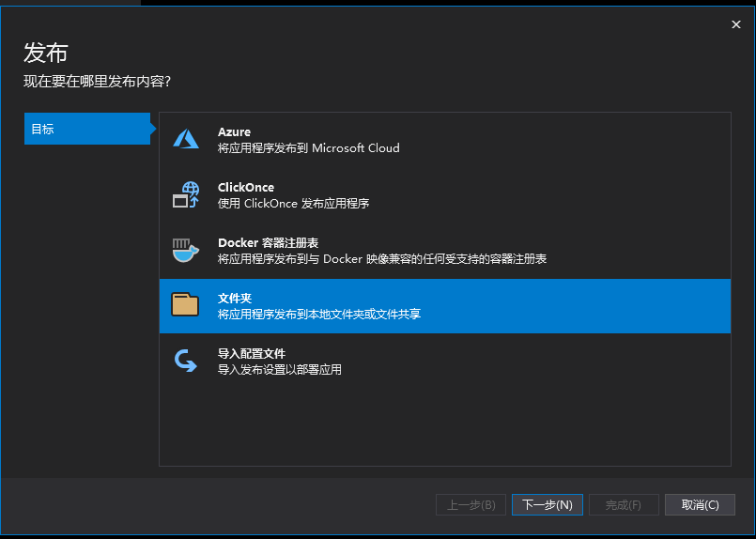Click description 将应用程序发布到 Microsoft Cloud
This screenshot has width=756, height=539.
click(309, 148)
